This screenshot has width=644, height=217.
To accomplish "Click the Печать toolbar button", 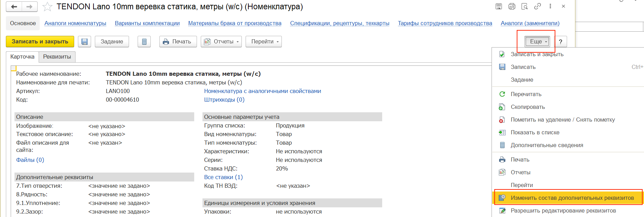I will (x=178, y=42).
